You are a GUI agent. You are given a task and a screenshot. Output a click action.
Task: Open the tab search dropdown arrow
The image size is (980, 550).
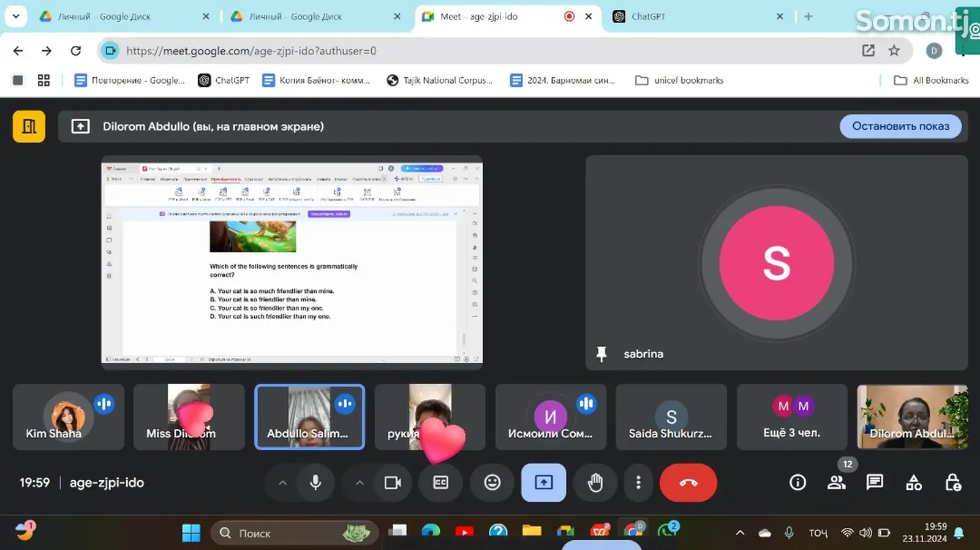click(x=16, y=17)
